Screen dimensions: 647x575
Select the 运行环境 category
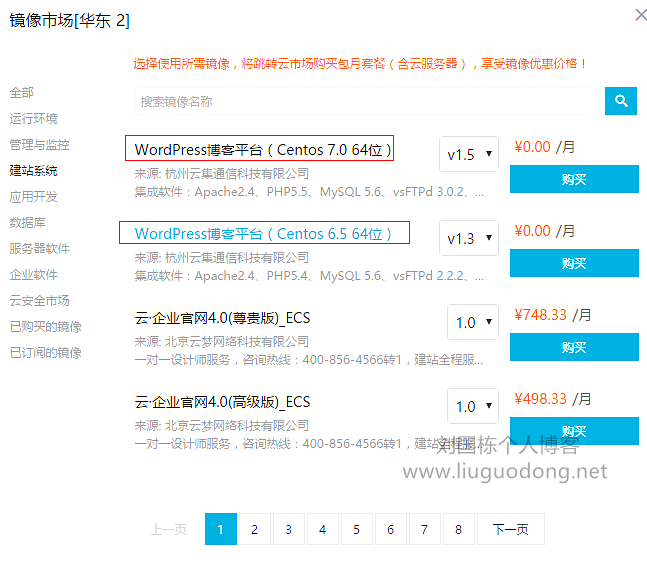click(33, 118)
